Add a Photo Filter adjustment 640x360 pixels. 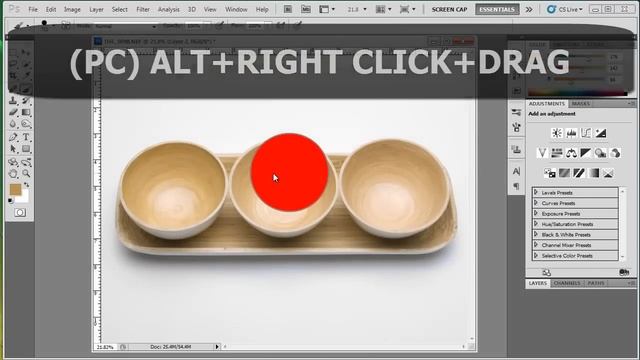coord(600,153)
